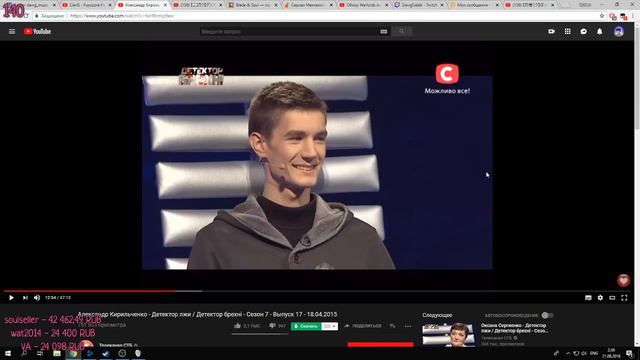Switch to the Обзор Warlords browser tab

363,5
